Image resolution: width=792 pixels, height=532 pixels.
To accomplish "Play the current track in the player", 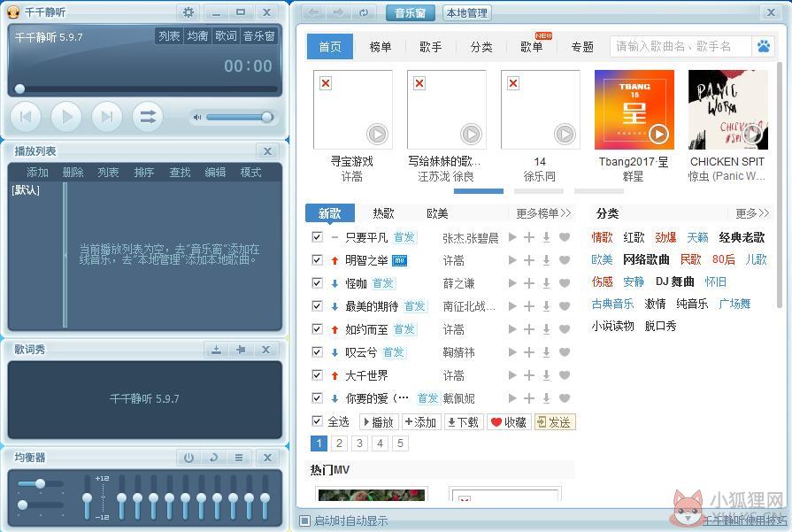I will [x=66, y=117].
